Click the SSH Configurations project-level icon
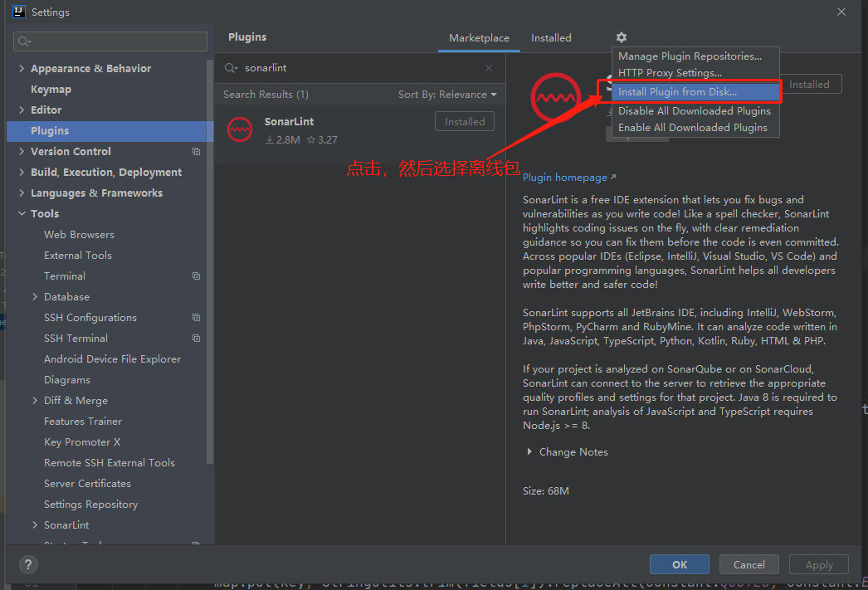The height and width of the screenshot is (590, 868). point(196,318)
